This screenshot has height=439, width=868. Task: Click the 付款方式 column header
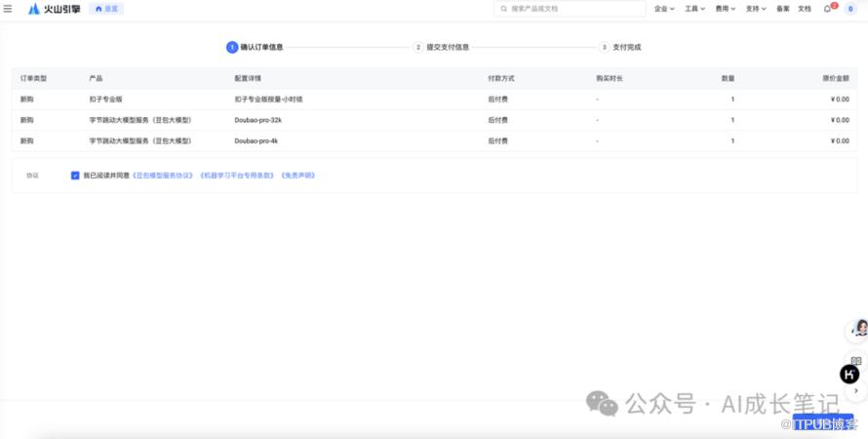tap(501, 79)
